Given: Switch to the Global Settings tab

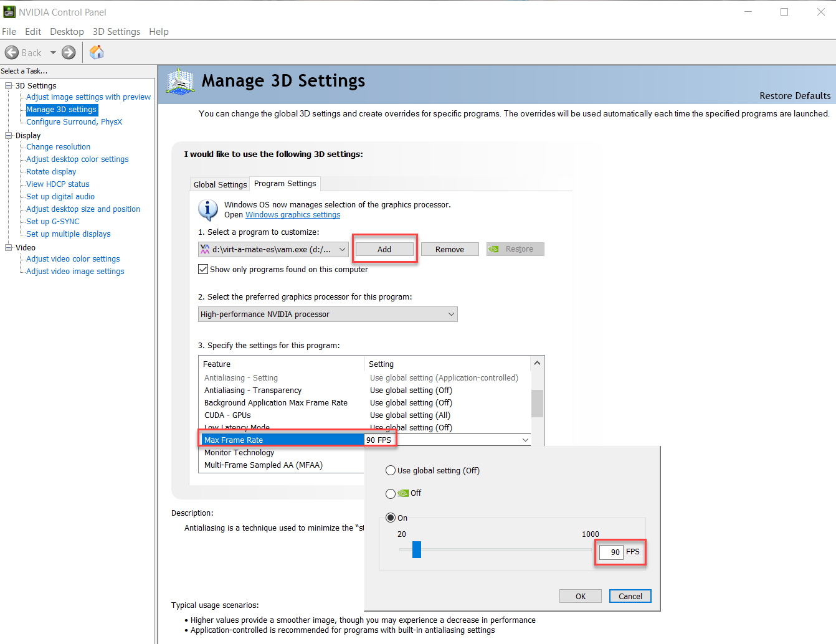Looking at the screenshot, I should click(220, 184).
